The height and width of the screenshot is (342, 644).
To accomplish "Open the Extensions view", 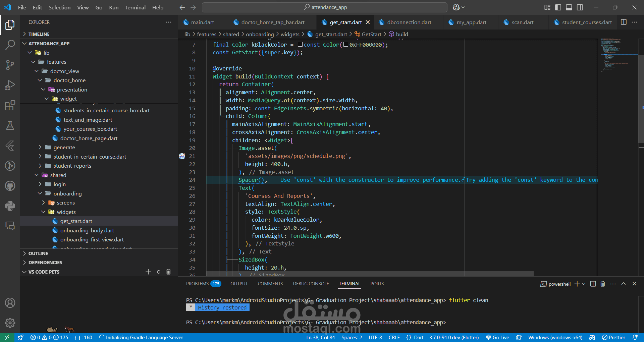I will pyautogui.click(x=10, y=105).
